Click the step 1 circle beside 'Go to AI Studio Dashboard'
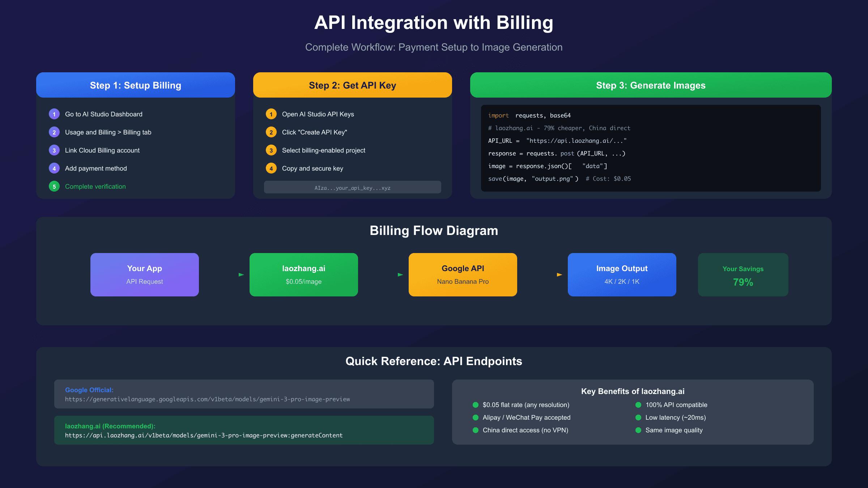The width and height of the screenshot is (868, 488). click(54, 114)
